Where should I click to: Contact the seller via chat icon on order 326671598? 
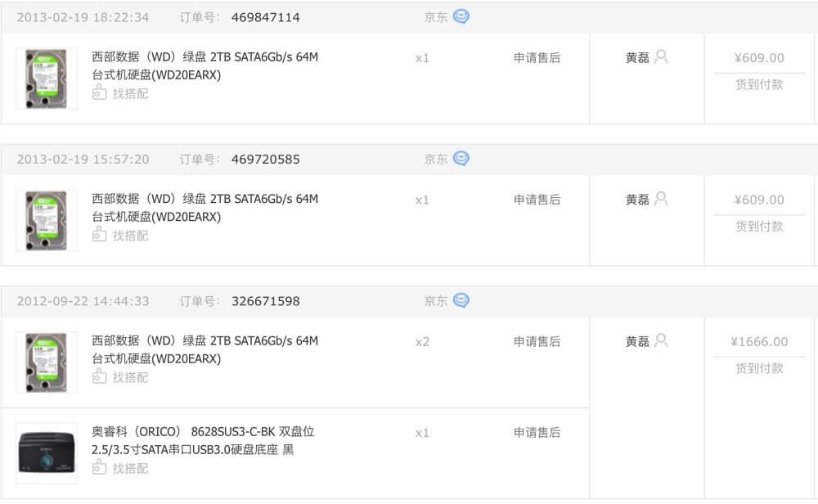point(461,301)
